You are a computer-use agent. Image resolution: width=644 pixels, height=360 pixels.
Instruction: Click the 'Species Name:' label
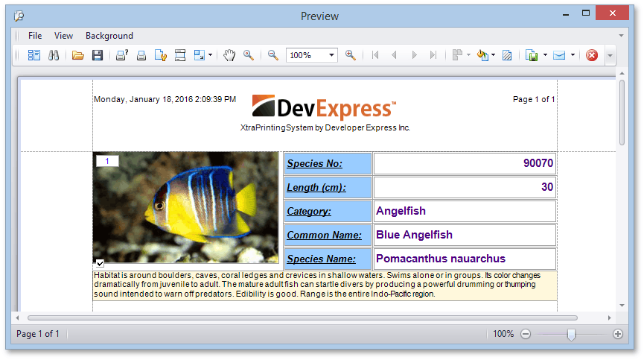[321, 259]
